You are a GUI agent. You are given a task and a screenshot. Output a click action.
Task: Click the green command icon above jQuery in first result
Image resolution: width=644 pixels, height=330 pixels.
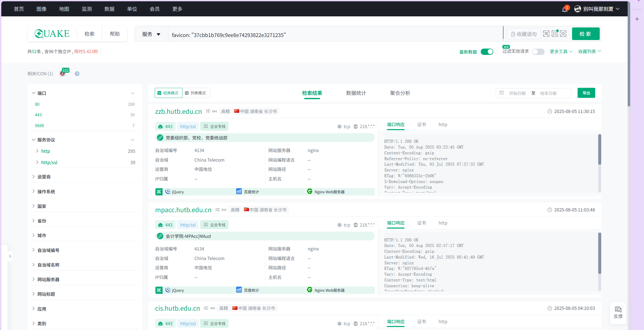159,192
